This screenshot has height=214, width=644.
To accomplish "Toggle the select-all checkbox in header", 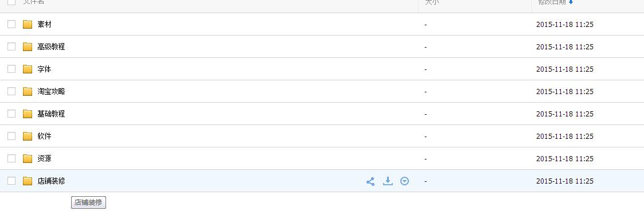I will pos(11,2).
